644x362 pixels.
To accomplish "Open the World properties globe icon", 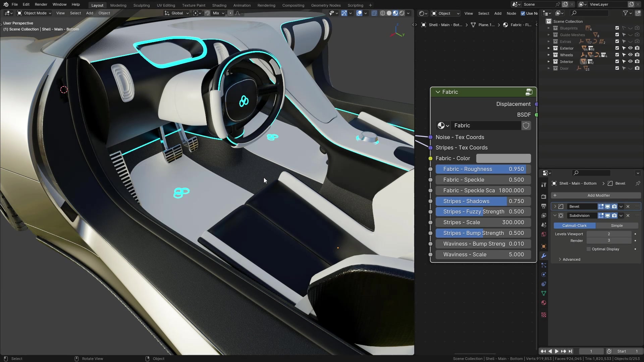I will coord(544,234).
